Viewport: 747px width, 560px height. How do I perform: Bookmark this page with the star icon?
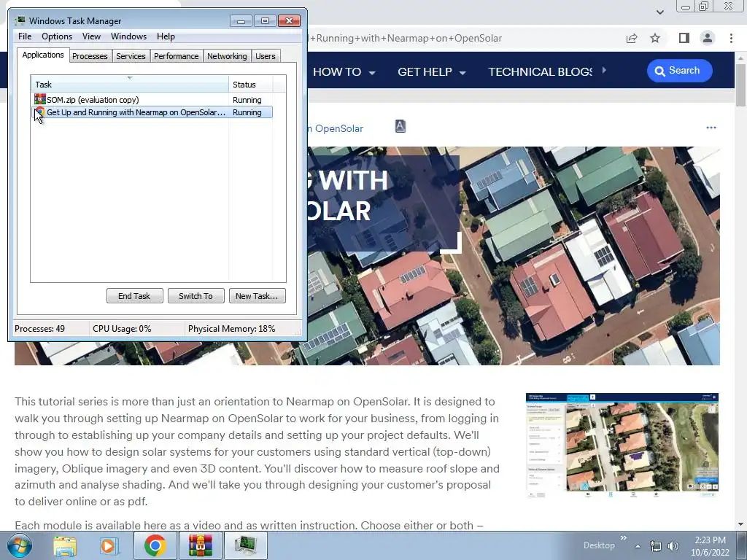[x=655, y=38]
